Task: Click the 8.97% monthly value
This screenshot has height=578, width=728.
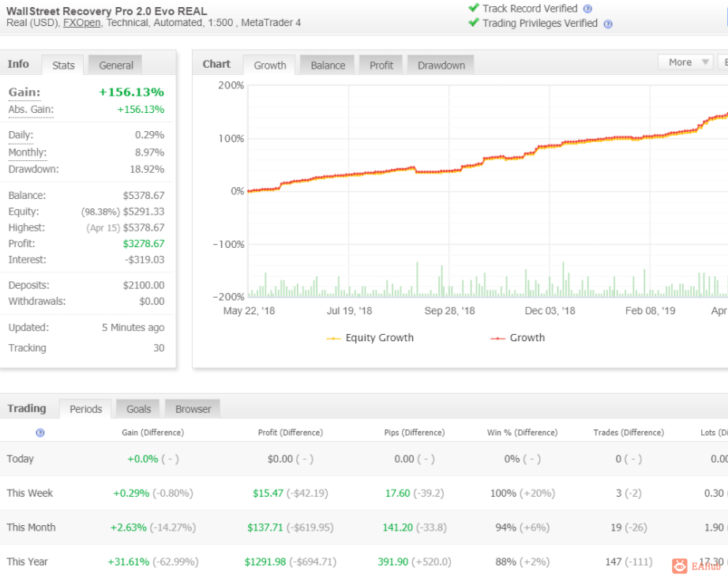Action: (149, 152)
